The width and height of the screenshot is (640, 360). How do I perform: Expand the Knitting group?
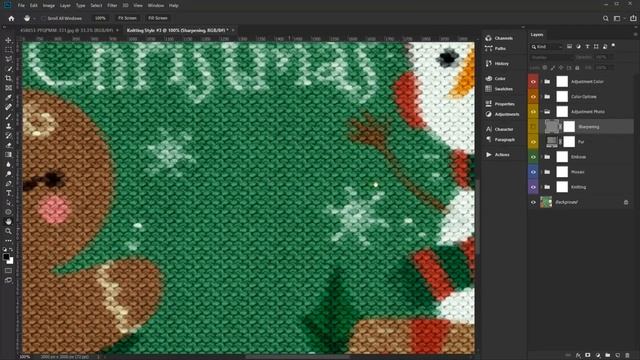542,187
